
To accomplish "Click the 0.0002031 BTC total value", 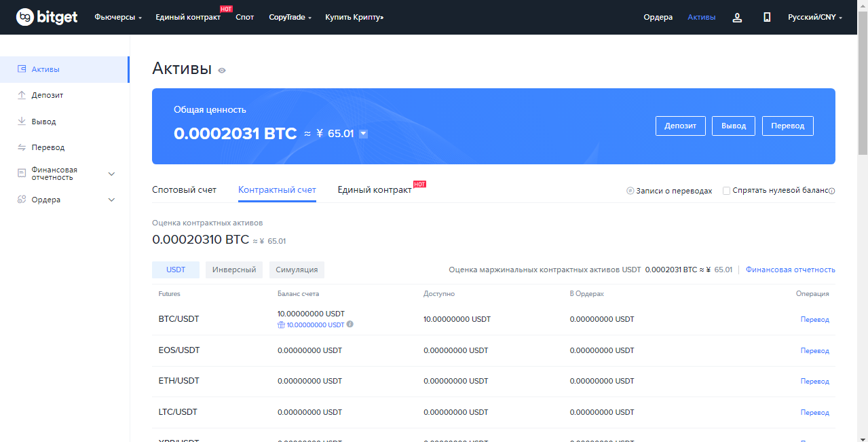I will click(235, 134).
